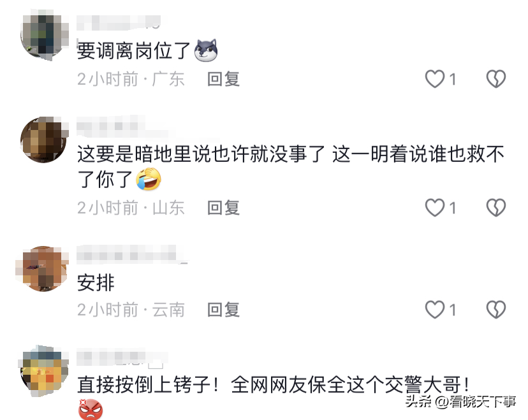Screen dimensions: 528x420
Task: Open username above the '安排' comment
Action: [x=132, y=254]
